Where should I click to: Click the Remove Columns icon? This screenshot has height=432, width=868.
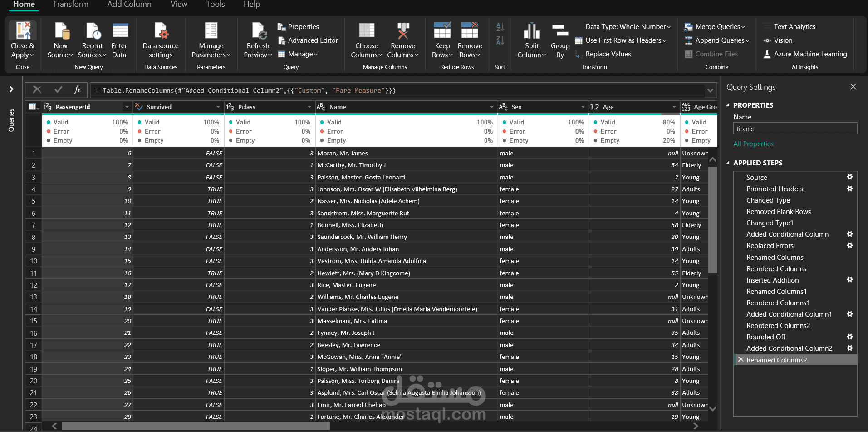403,31
